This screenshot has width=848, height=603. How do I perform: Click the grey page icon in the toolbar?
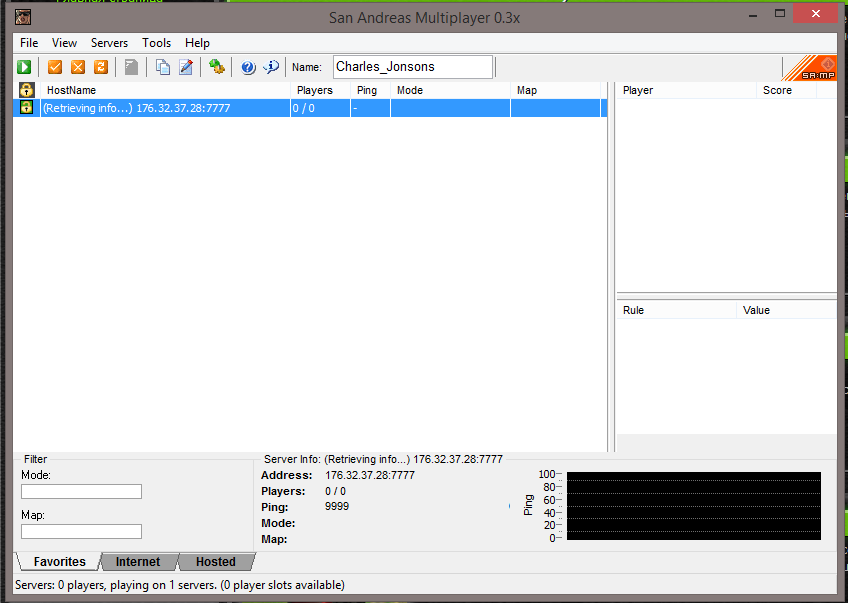(x=131, y=67)
